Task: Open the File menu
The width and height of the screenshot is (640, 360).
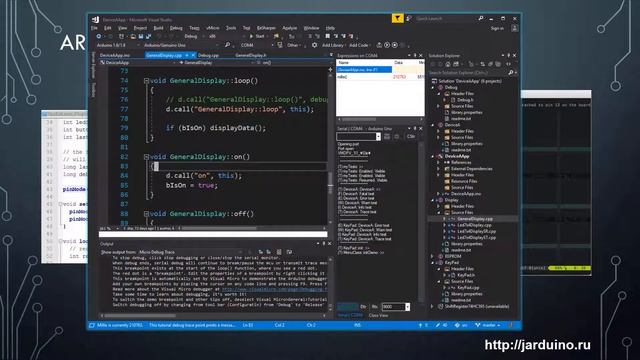Action: (x=94, y=28)
